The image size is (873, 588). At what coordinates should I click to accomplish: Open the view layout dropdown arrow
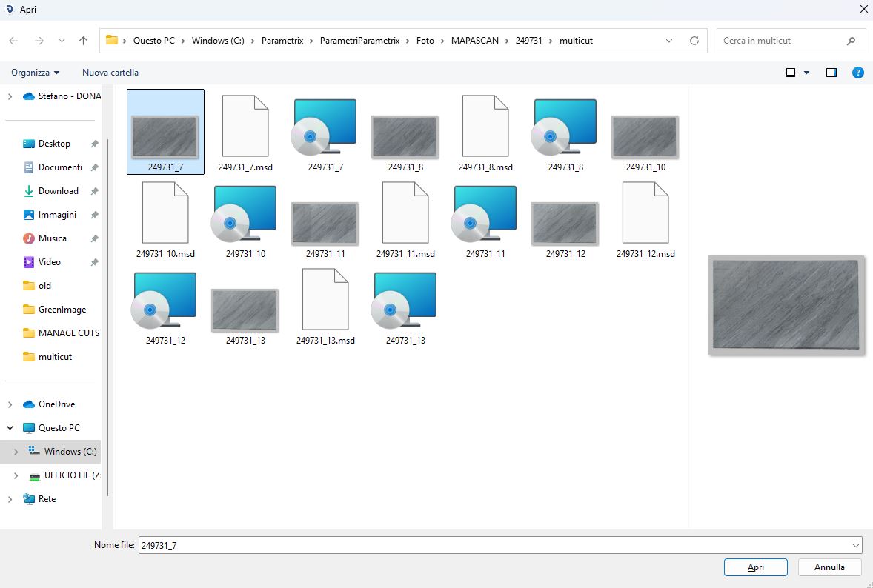coord(806,73)
